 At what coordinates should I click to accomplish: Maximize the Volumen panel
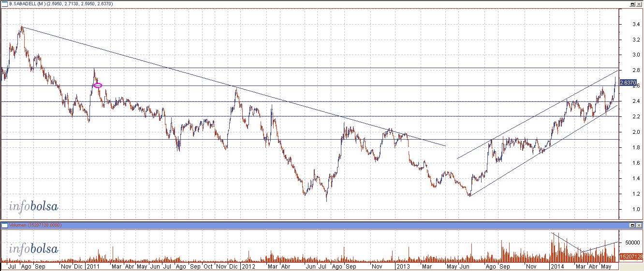[x=632, y=225]
